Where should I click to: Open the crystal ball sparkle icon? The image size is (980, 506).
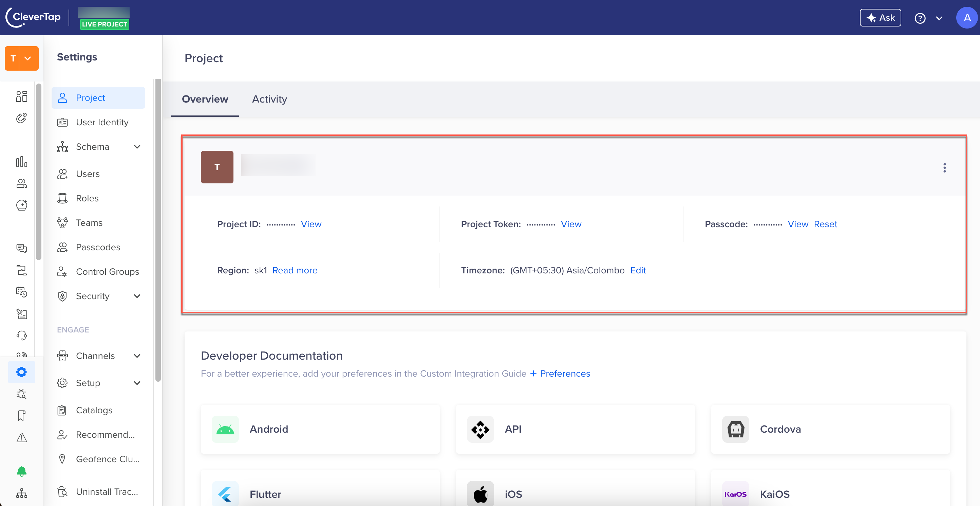click(22, 205)
